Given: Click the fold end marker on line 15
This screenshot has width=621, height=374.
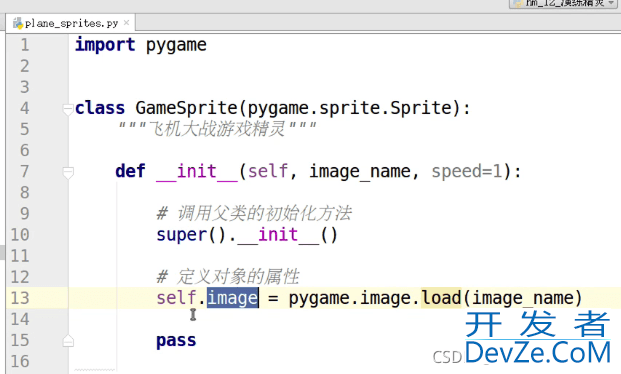Looking at the screenshot, I should (68, 341).
